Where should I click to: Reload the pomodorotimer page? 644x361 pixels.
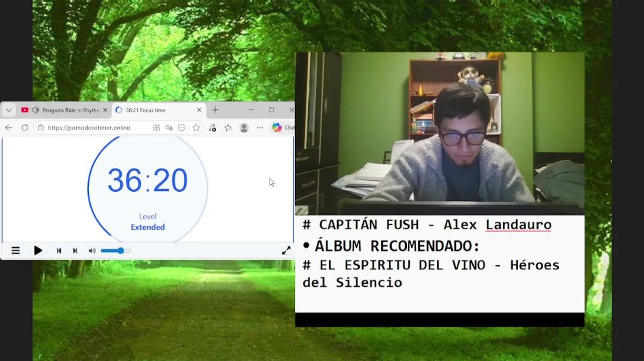pyautogui.click(x=25, y=128)
